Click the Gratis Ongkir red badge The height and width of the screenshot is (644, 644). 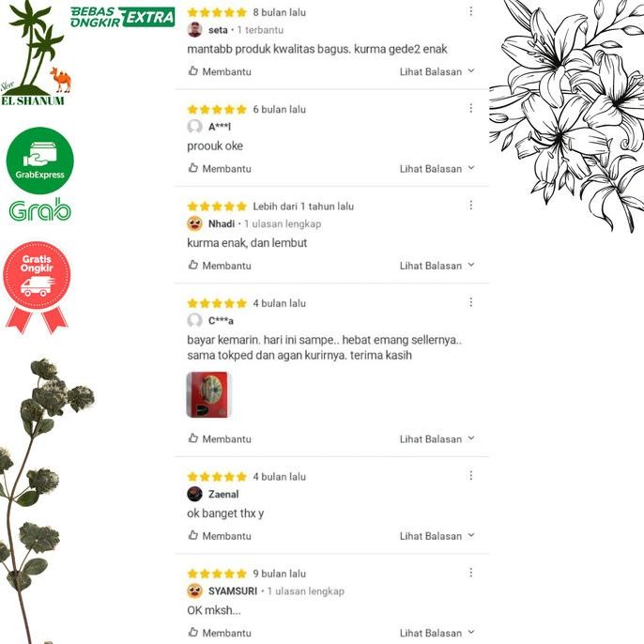pyautogui.click(x=37, y=286)
